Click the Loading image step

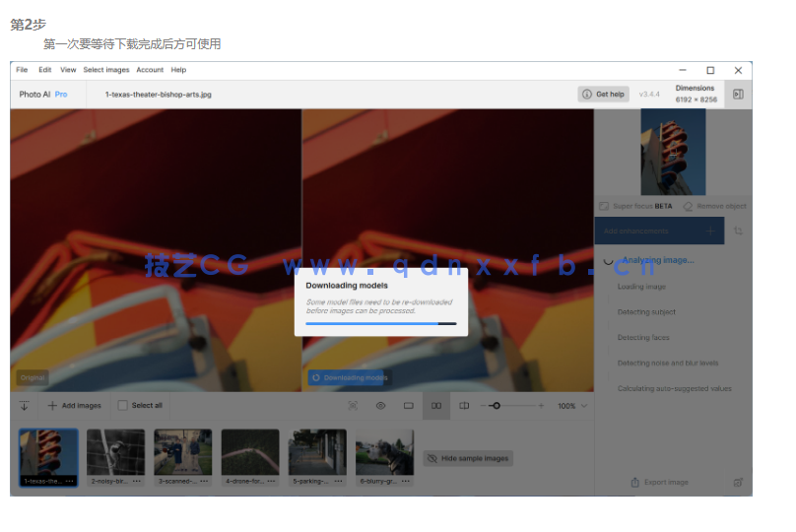[x=641, y=287]
